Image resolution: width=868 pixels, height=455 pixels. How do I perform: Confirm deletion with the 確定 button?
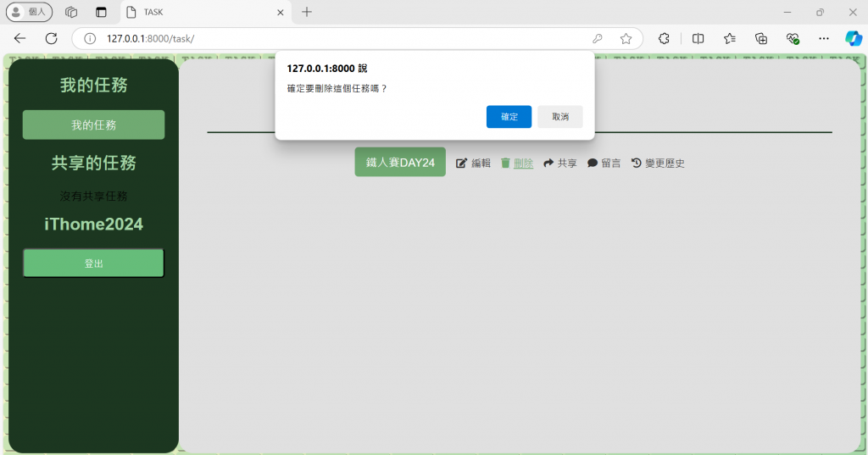509,117
